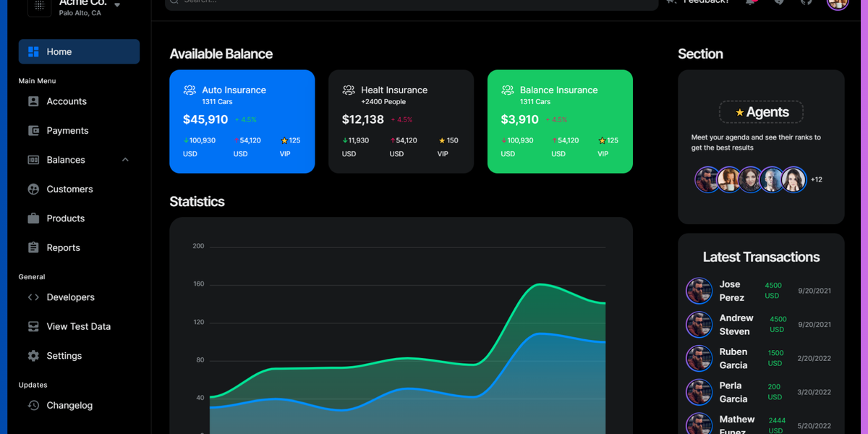Open Payments from the sidebar icon

point(33,130)
